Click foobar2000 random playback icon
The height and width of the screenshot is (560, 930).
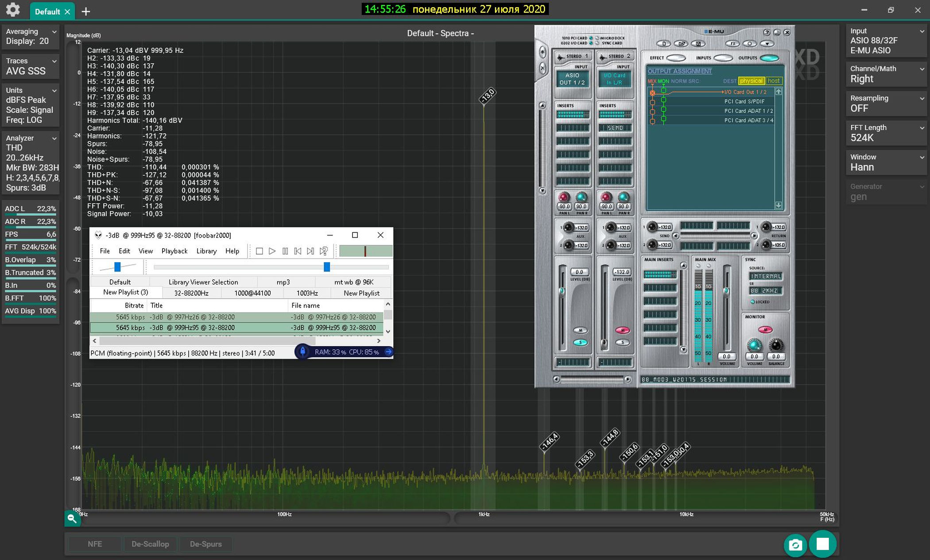click(324, 251)
